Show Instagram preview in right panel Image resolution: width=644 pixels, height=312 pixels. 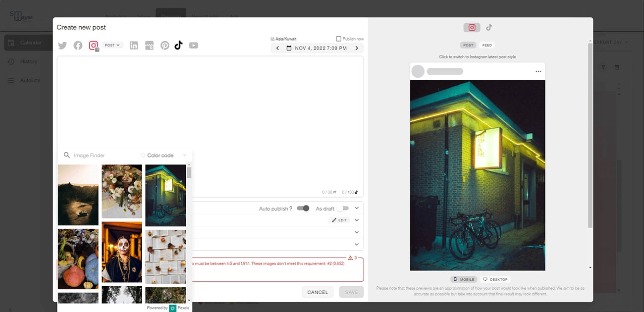coord(472,28)
